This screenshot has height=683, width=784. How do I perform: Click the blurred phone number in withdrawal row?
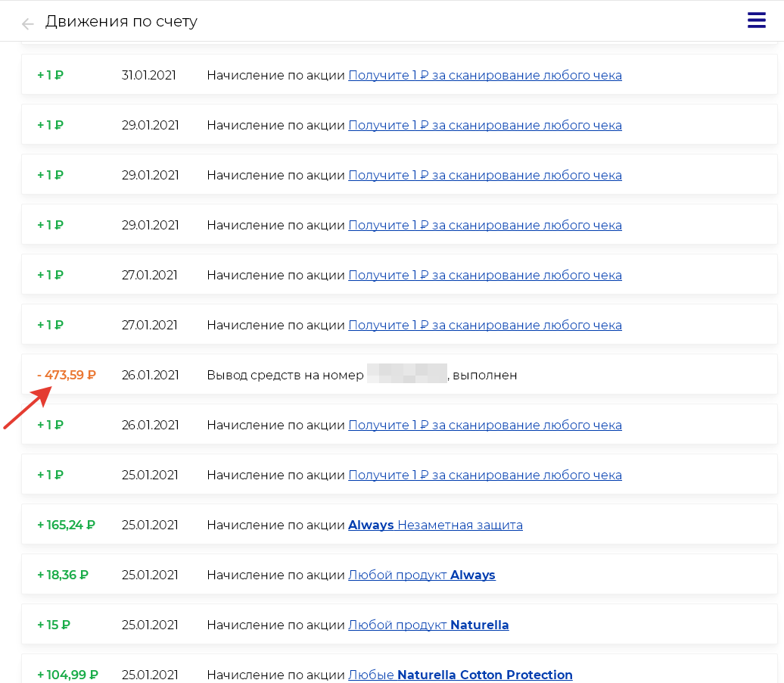(x=407, y=373)
